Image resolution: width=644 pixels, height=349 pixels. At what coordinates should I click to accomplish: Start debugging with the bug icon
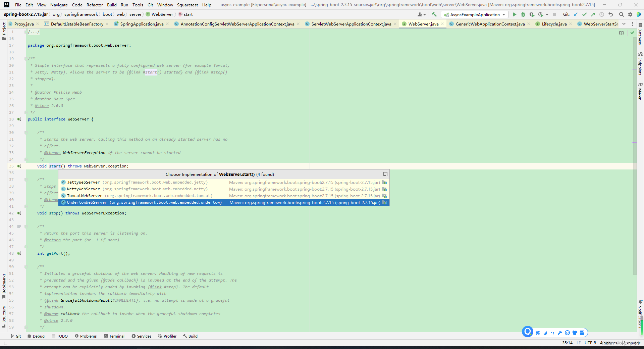pos(523,14)
